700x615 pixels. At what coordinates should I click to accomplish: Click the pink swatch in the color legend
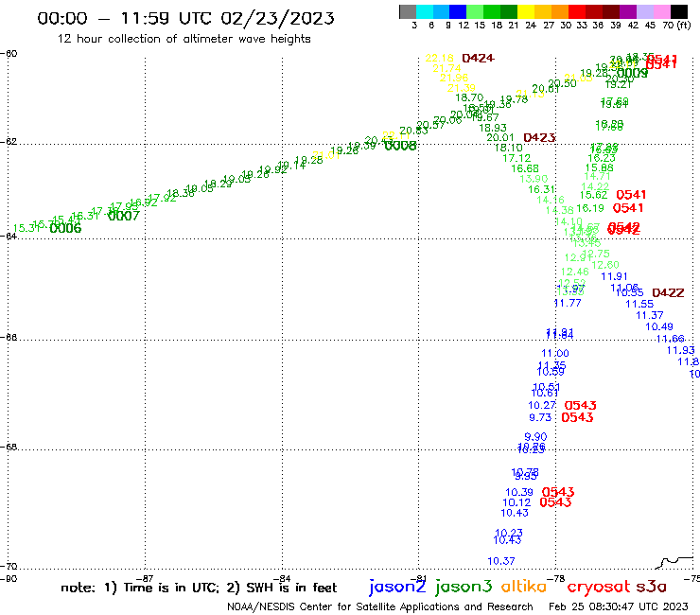click(x=661, y=11)
